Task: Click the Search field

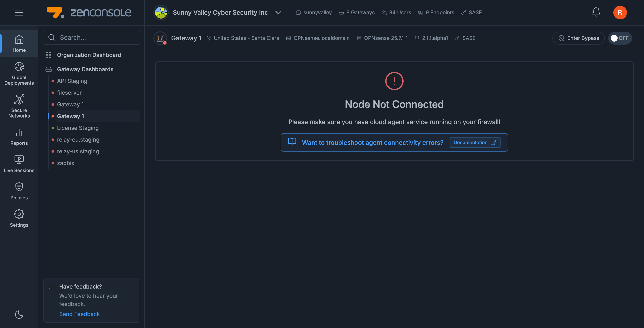Action: point(92,37)
